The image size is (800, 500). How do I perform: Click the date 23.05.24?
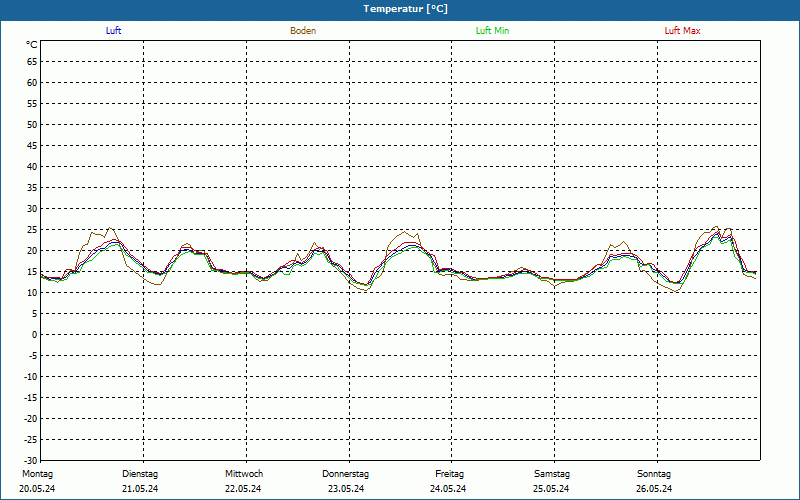coord(346,489)
